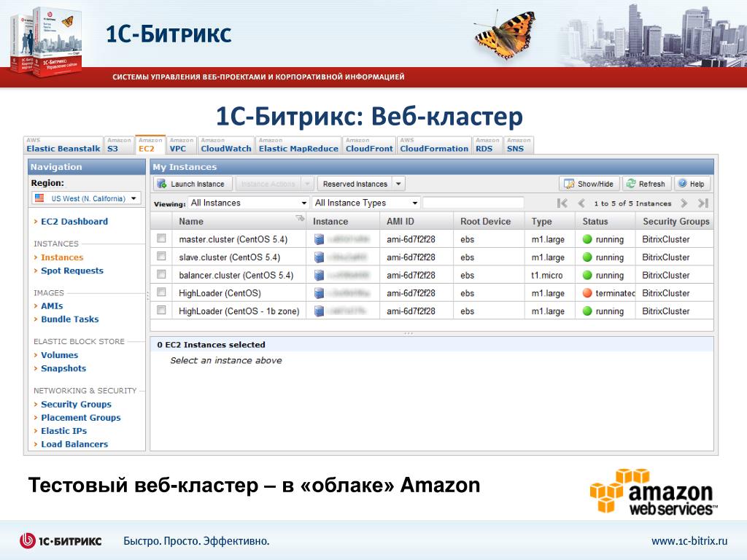Open Bundle Tasks in the navigation
The width and height of the screenshot is (747, 560).
[x=70, y=319]
